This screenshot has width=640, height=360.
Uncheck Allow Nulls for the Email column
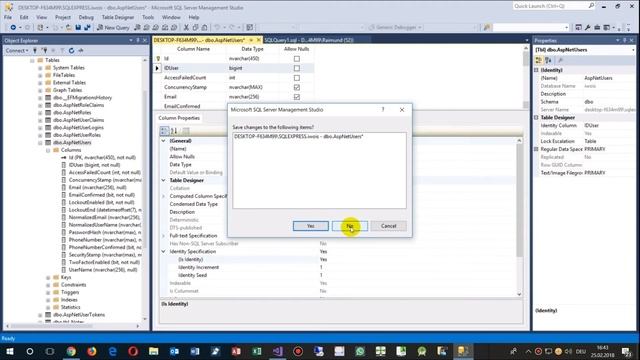tap(297, 97)
